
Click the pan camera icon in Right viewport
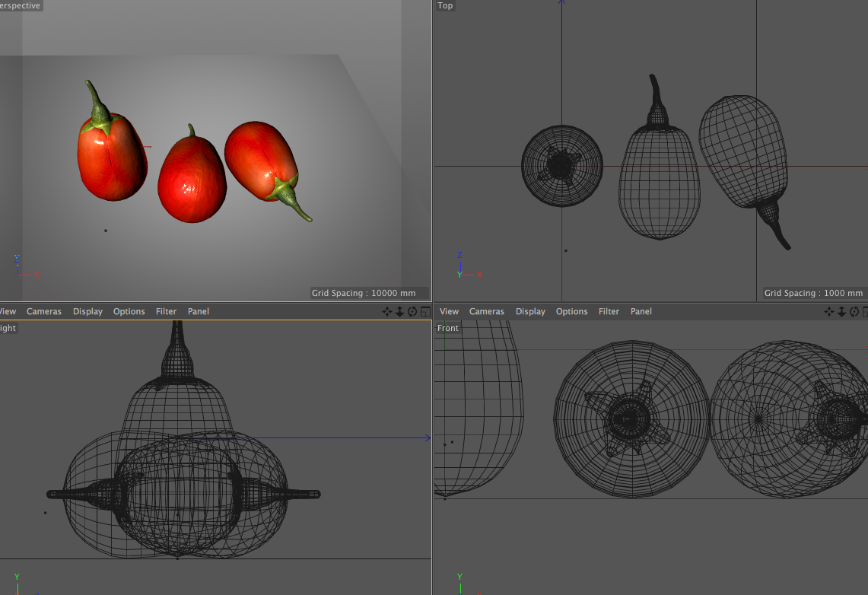pyautogui.click(x=387, y=311)
